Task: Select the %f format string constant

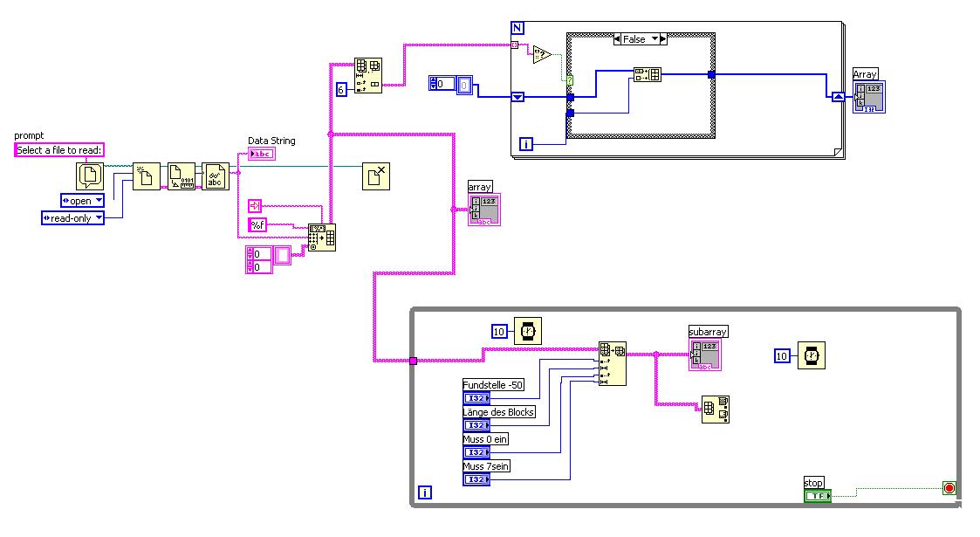Action: (x=257, y=224)
